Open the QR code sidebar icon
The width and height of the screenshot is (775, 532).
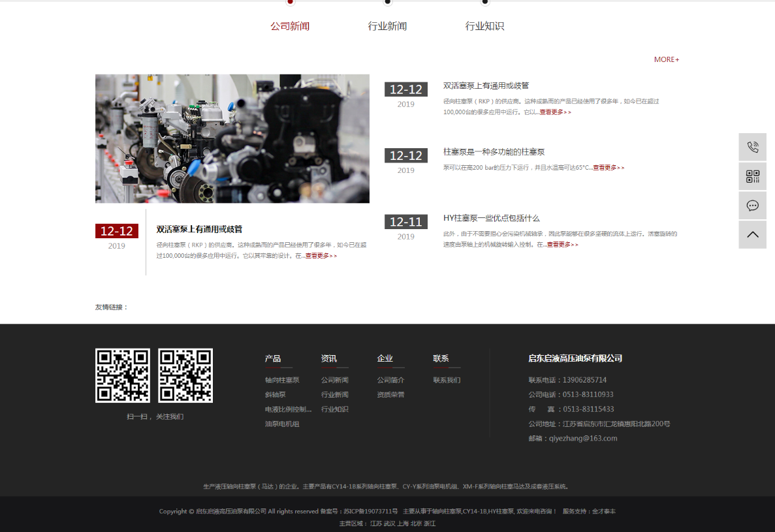click(x=752, y=176)
